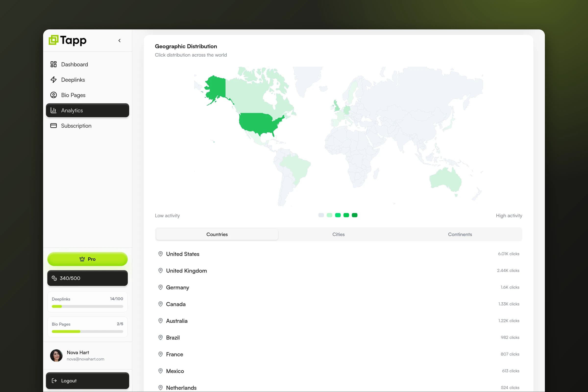Click Nova Hart's profile avatar
The image size is (588, 392).
pyautogui.click(x=56, y=355)
